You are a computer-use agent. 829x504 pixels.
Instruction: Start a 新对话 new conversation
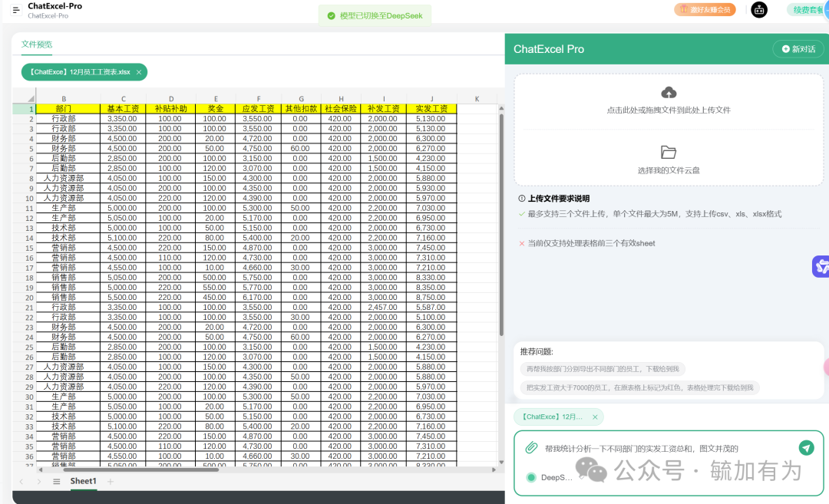[x=798, y=49]
